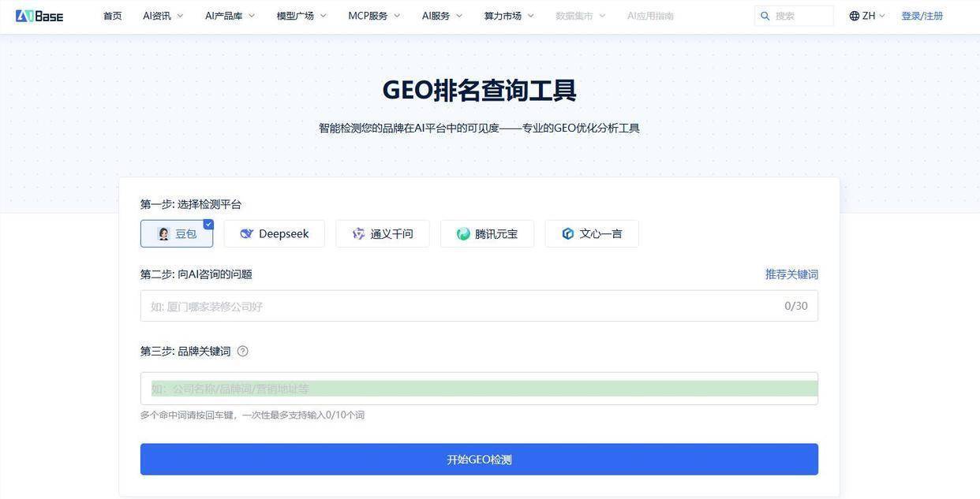980x499 pixels.
Task: Click the 登录/注册 link
Action: 922,16
